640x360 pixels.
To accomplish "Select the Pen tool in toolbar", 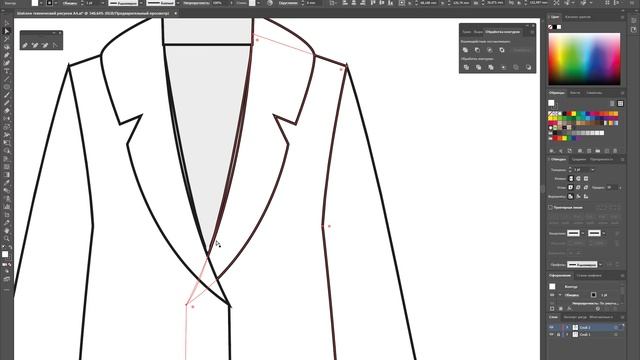I will coord(7,55).
